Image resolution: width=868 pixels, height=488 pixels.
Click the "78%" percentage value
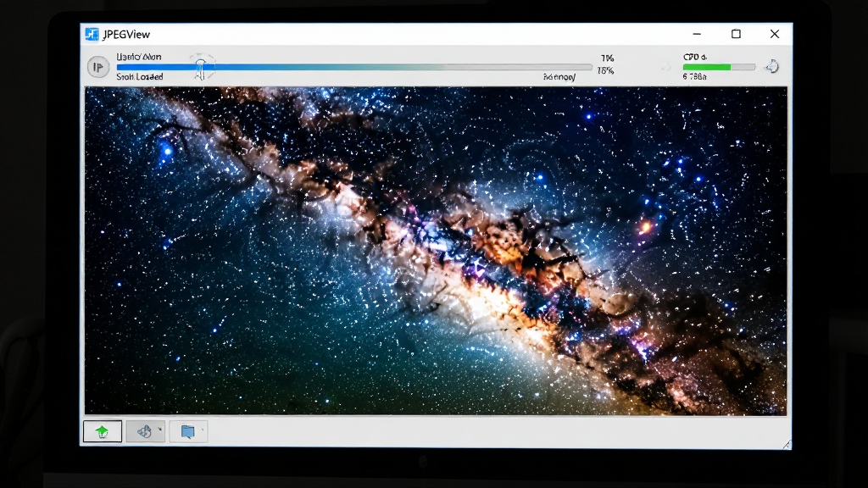(x=605, y=71)
